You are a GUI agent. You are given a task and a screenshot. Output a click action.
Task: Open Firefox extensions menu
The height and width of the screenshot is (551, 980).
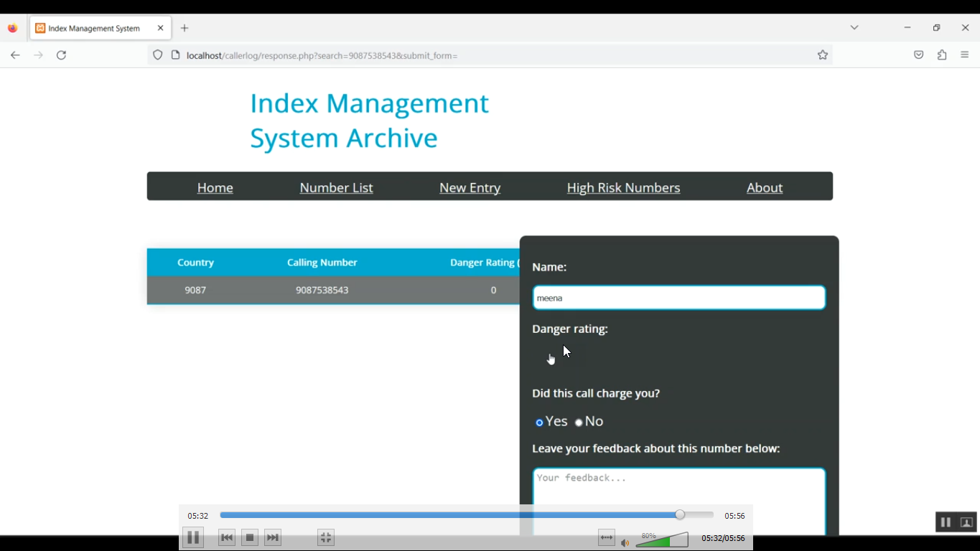(942, 55)
